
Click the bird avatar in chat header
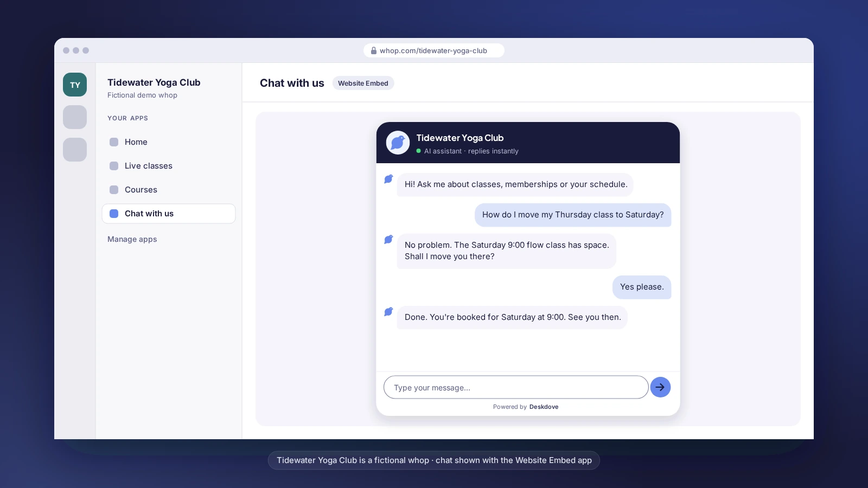pyautogui.click(x=398, y=143)
